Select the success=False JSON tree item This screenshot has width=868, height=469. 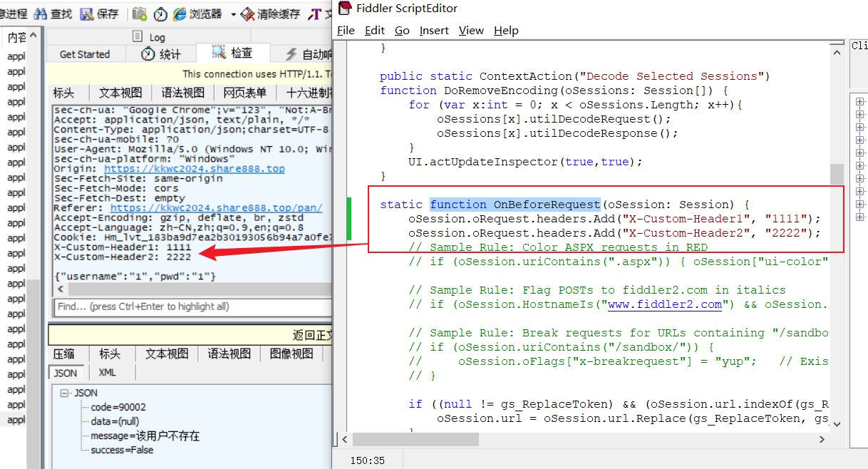pos(122,450)
